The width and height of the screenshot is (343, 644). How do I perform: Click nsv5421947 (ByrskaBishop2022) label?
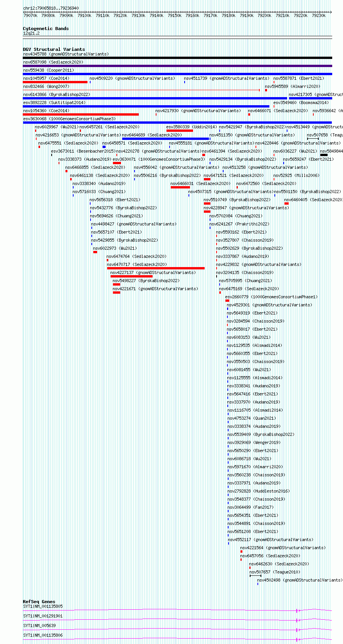[252, 127]
